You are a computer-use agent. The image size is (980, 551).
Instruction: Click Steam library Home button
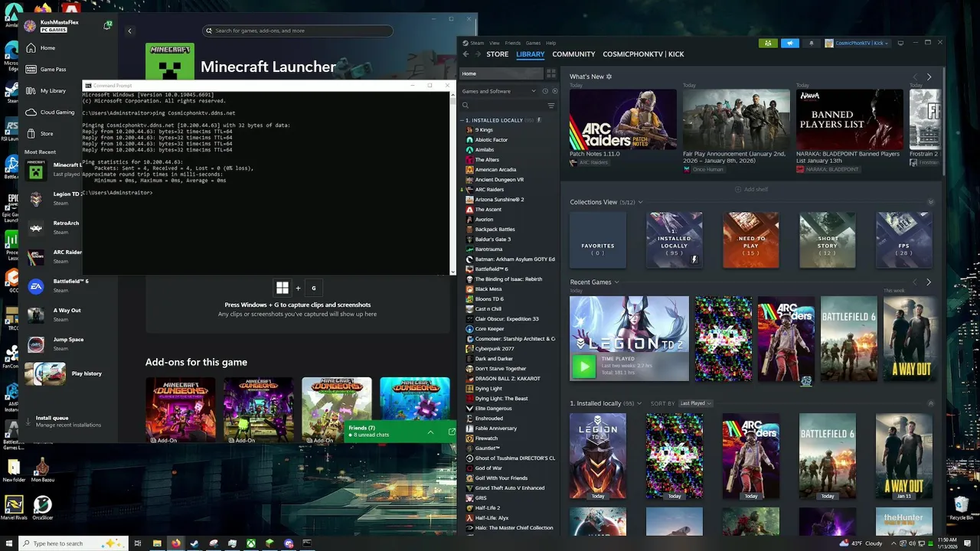coord(501,73)
